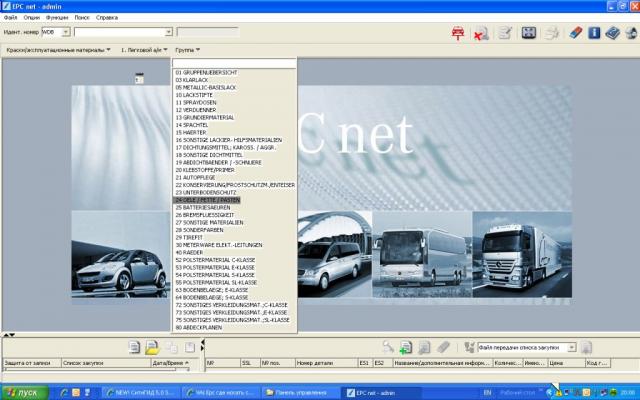Switch to 'EPC net - admin' taskbar button
640x400 pixels.
click(x=380, y=393)
